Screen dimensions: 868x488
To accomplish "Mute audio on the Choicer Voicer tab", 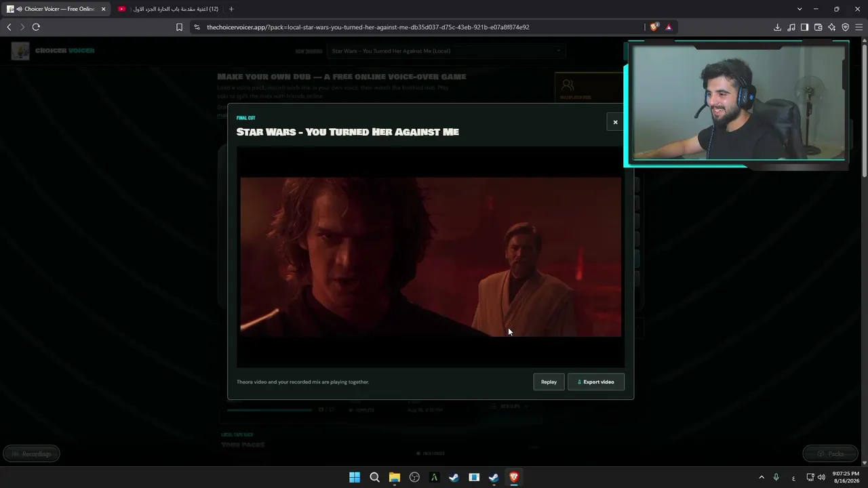I will [x=19, y=9].
